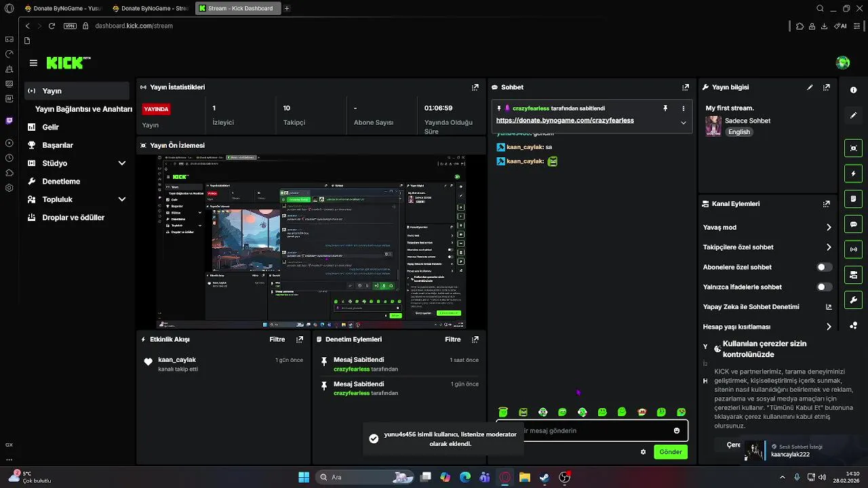Toggle the chat bubble widget icon in right bar
This screenshot has height=488, width=868.
(853, 224)
